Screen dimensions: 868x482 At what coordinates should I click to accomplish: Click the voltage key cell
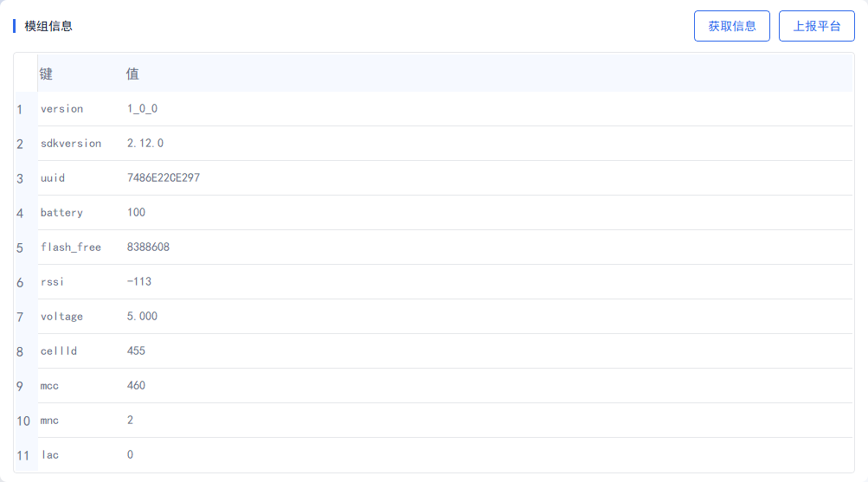click(x=80, y=317)
